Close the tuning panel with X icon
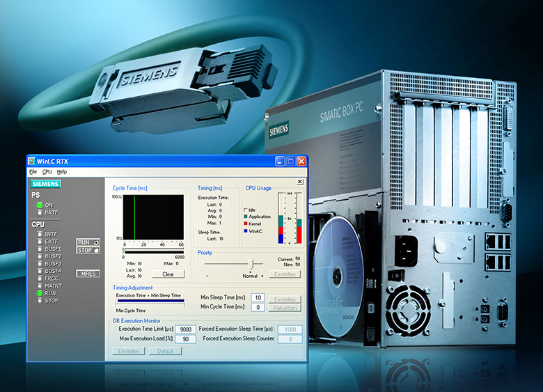This screenshot has height=392, width=543. [x=300, y=182]
